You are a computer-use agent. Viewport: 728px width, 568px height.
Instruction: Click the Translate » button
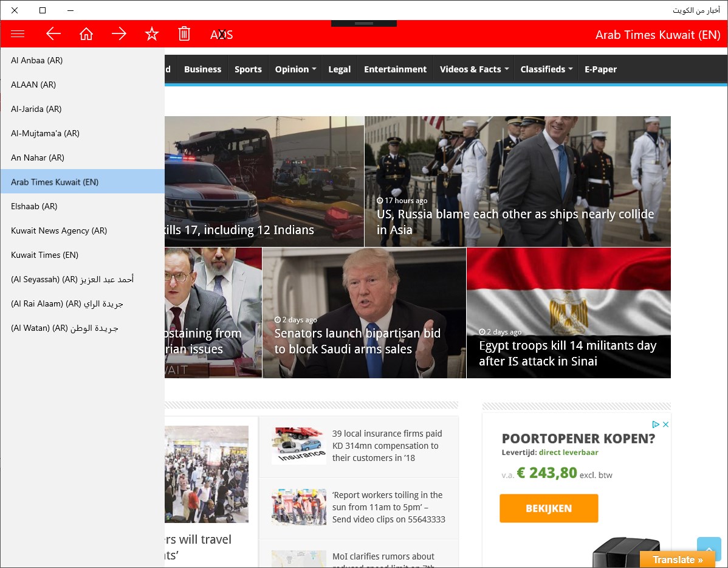[x=678, y=559]
